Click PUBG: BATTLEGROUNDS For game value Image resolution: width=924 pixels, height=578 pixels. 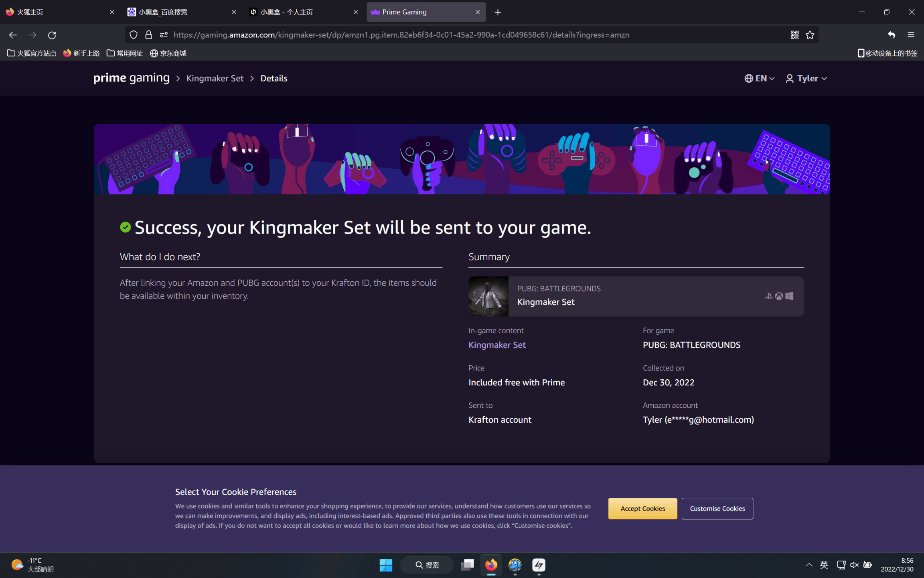(691, 345)
